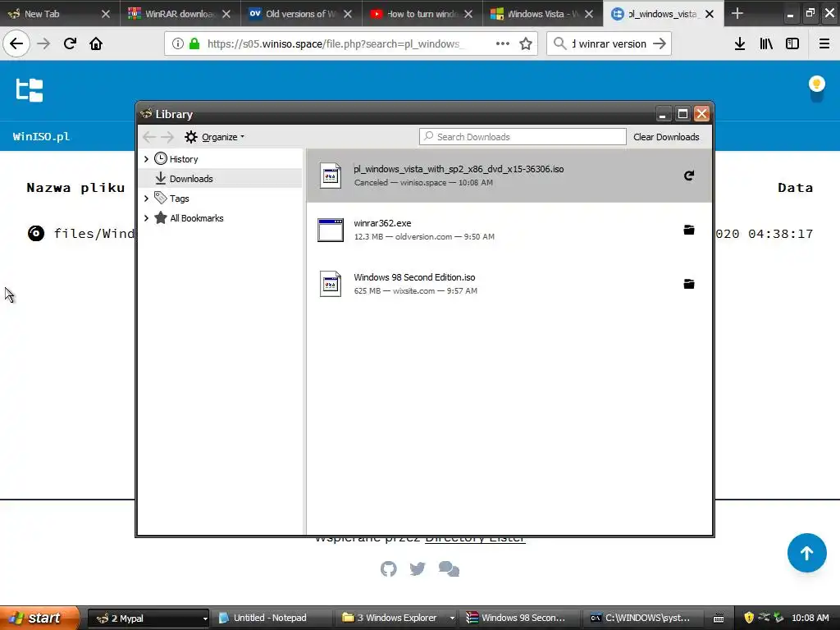Screen dimensions: 840x630
Task: Click the Windows 98 Second Edition.iso file icon
Action: (331, 284)
